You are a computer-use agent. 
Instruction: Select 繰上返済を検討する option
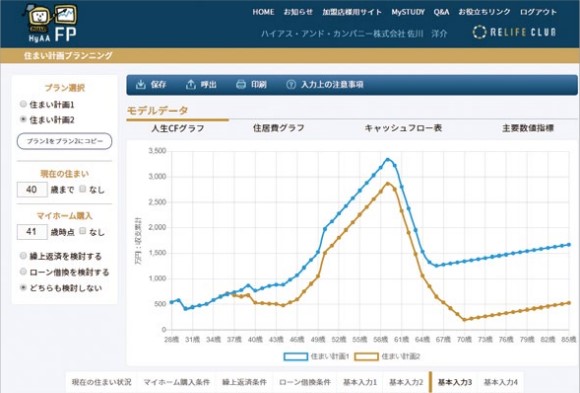(x=23, y=256)
